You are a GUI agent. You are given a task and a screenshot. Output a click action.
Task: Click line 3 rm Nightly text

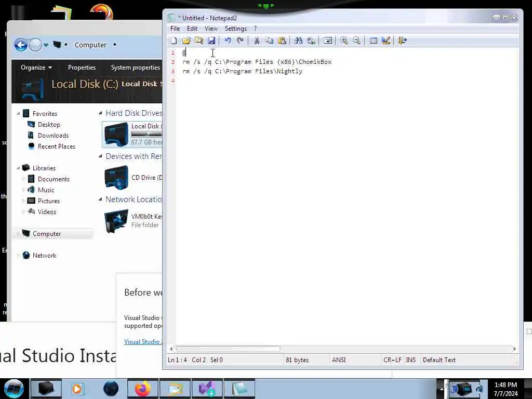tap(242, 71)
